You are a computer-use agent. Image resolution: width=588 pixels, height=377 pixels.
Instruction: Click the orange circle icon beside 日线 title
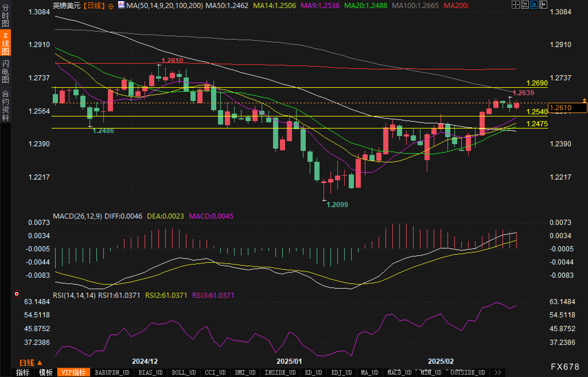click(111, 6)
